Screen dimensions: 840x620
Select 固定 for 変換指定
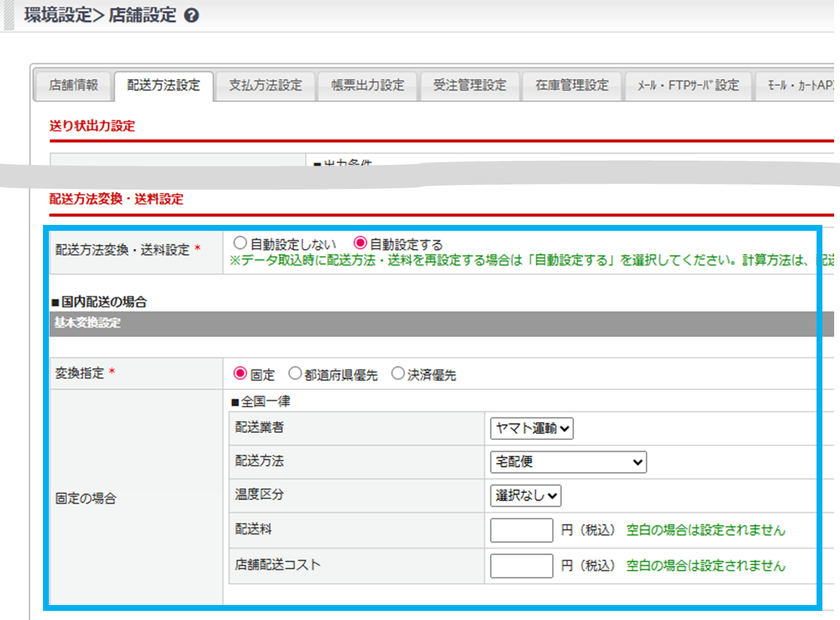pos(240,374)
